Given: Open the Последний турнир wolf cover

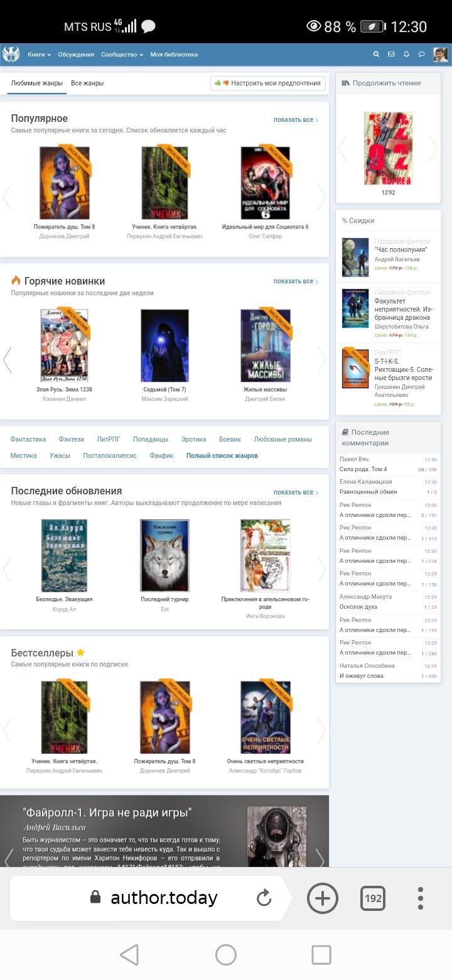Looking at the screenshot, I should click(164, 555).
